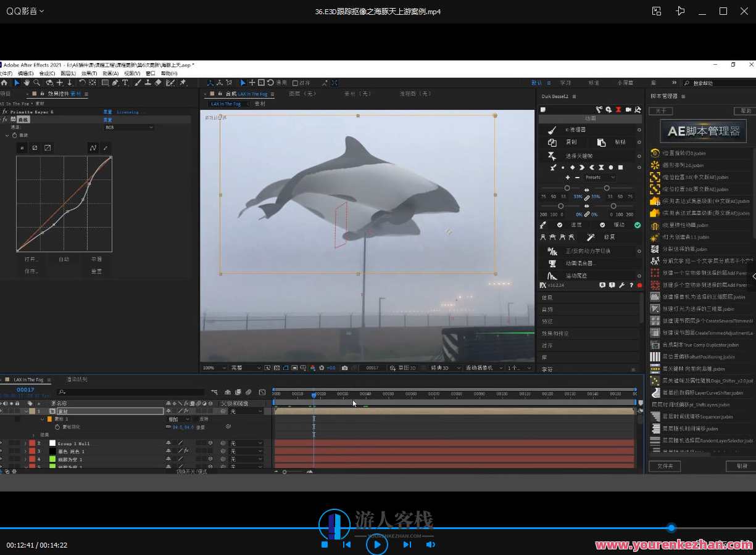Select the Pen tool in toolbar
This screenshot has width=756, height=555.
pyautogui.click(x=115, y=83)
